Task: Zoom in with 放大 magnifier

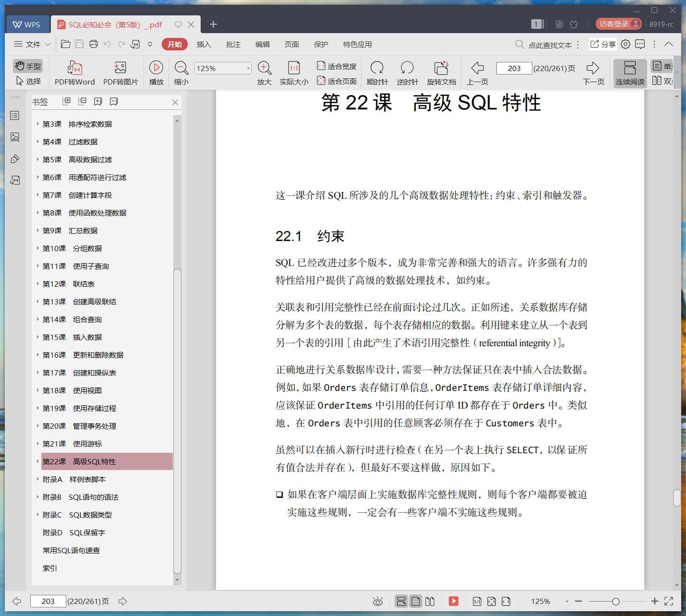Action: click(264, 73)
